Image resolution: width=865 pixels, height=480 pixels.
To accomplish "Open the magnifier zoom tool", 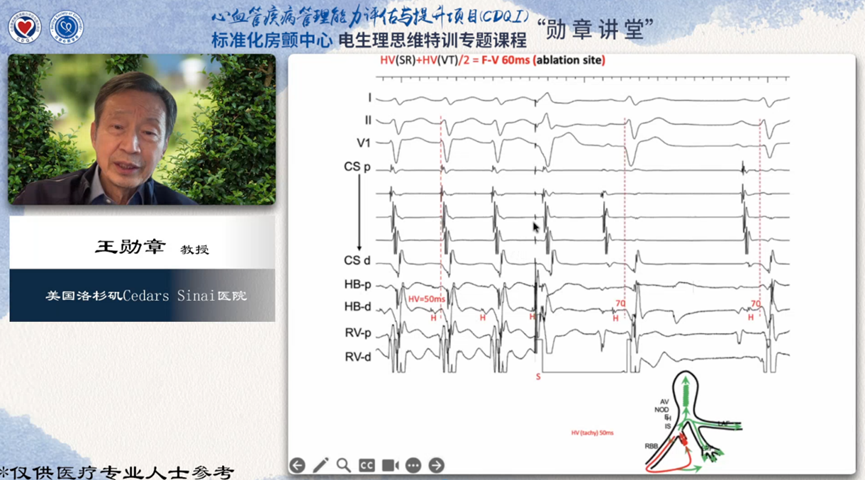I will 344,466.
